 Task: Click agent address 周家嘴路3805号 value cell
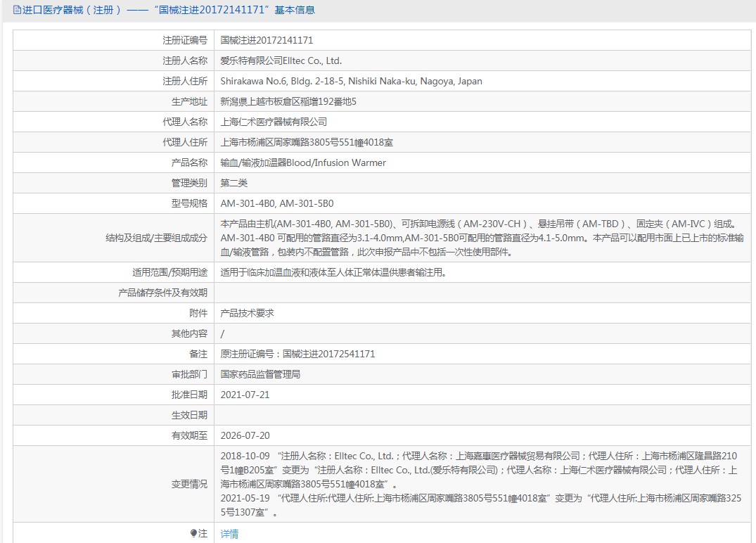[307, 142]
